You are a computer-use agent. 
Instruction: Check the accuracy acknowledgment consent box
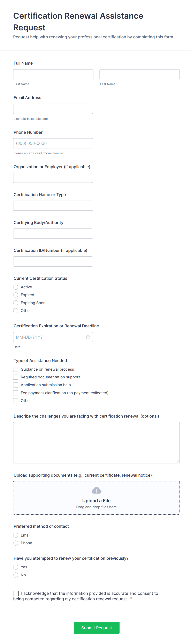16,593
